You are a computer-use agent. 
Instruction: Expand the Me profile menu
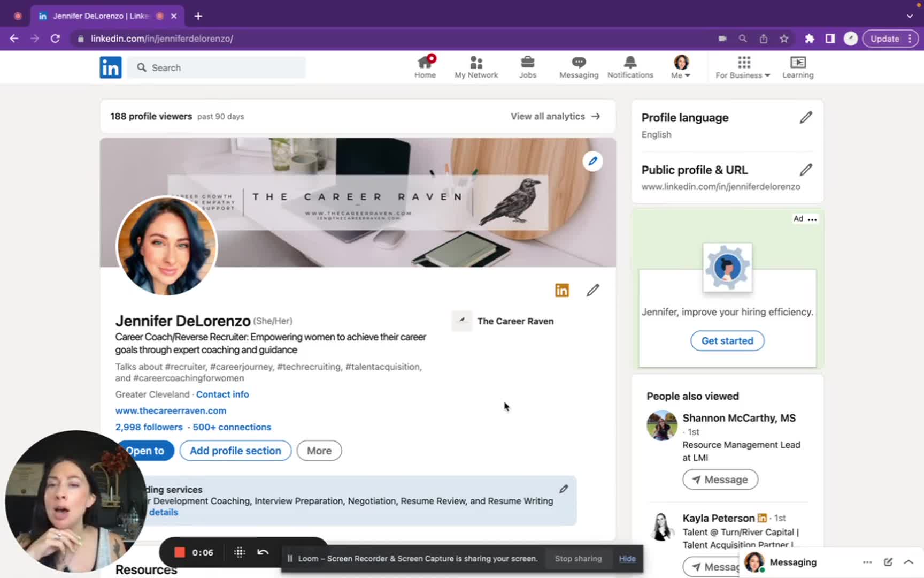pyautogui.click(x=681, y=67)
